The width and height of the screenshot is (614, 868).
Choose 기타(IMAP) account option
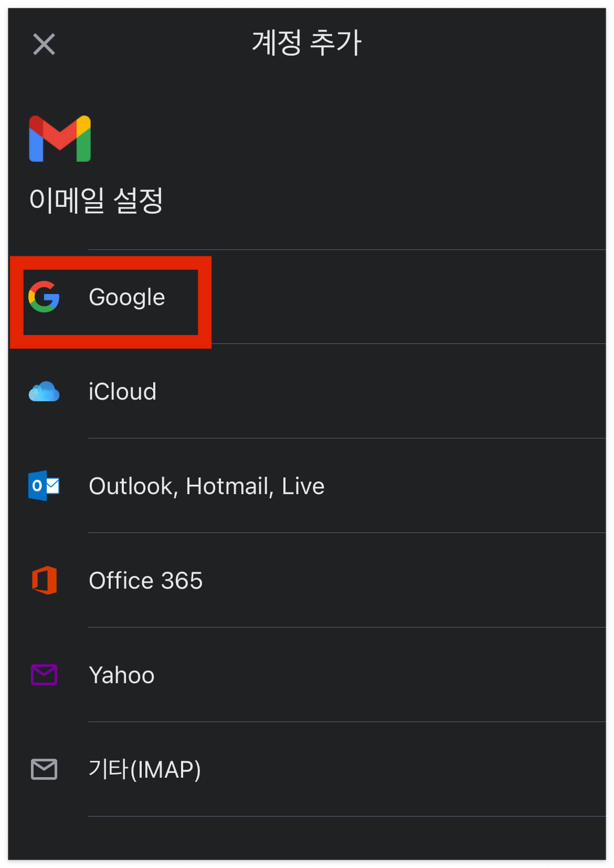307,769
